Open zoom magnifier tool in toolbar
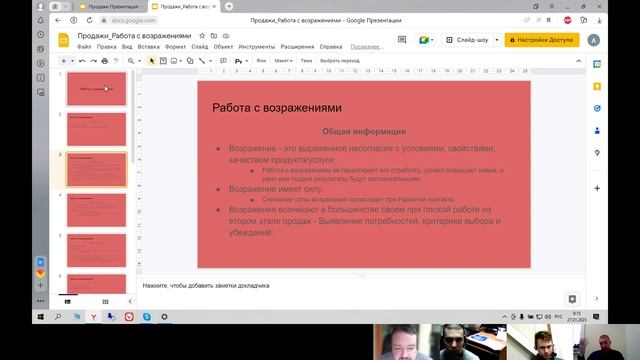Viewport: 640px width, 360px height. point(131,61)
